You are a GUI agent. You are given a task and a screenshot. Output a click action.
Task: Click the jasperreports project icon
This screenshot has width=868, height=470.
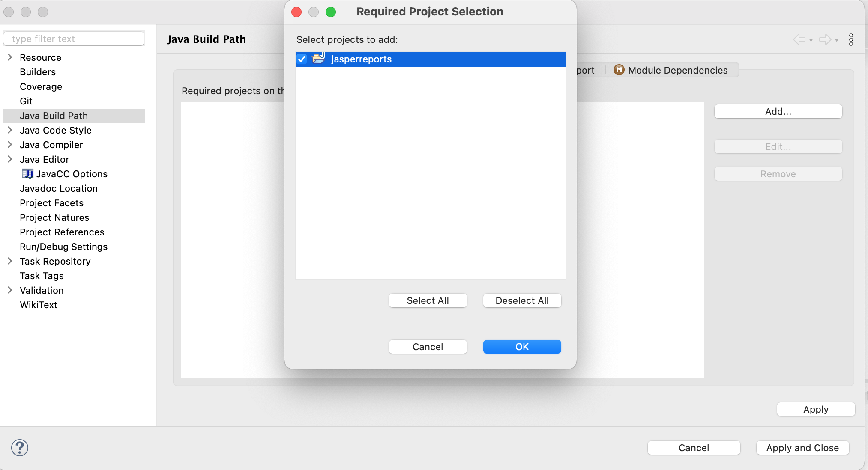pos(317,59)
